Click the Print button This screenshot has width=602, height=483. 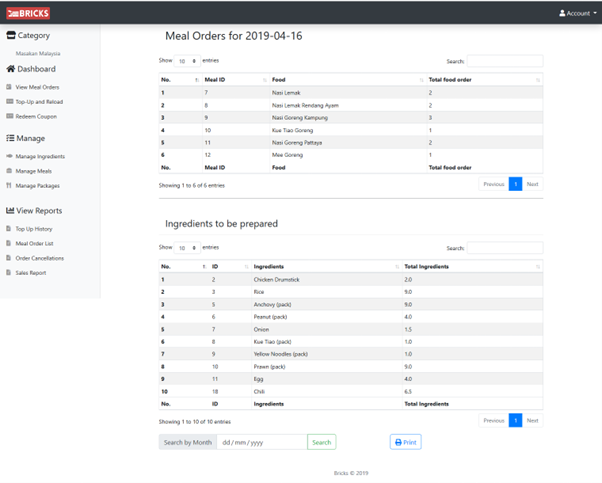[406, 442]
